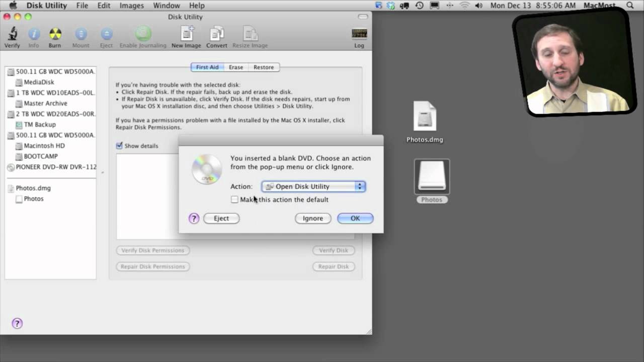
Task: Click the display icon in menu bar
Action: (435, 6)
